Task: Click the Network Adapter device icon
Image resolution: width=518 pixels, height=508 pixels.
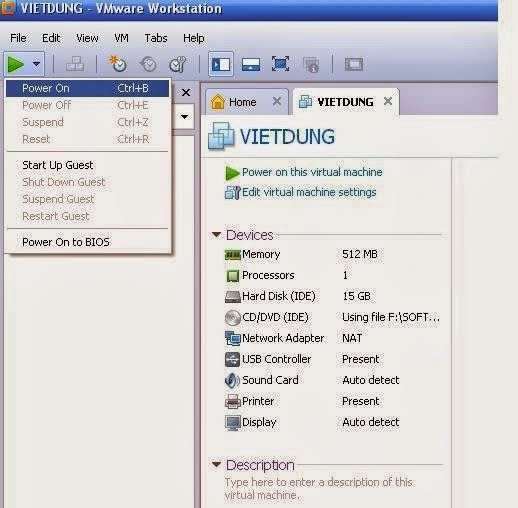Action: pyautogui.click(x=233, y=338)
